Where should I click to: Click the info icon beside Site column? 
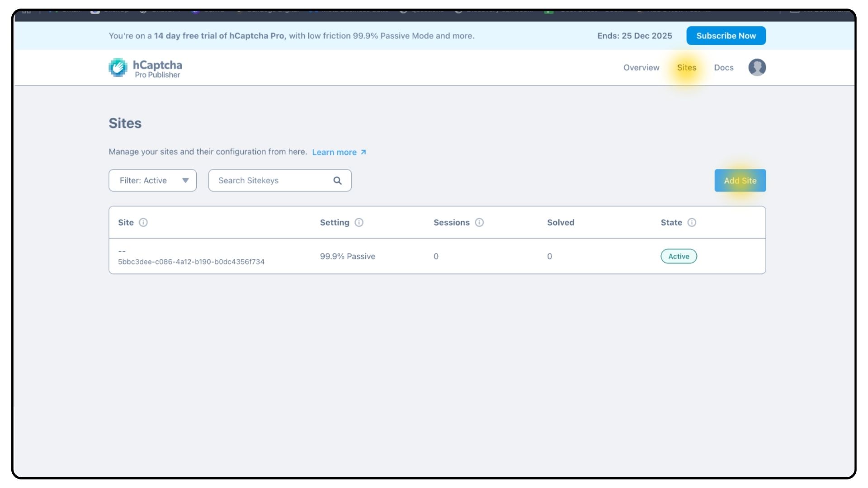(x=143, y=222)
